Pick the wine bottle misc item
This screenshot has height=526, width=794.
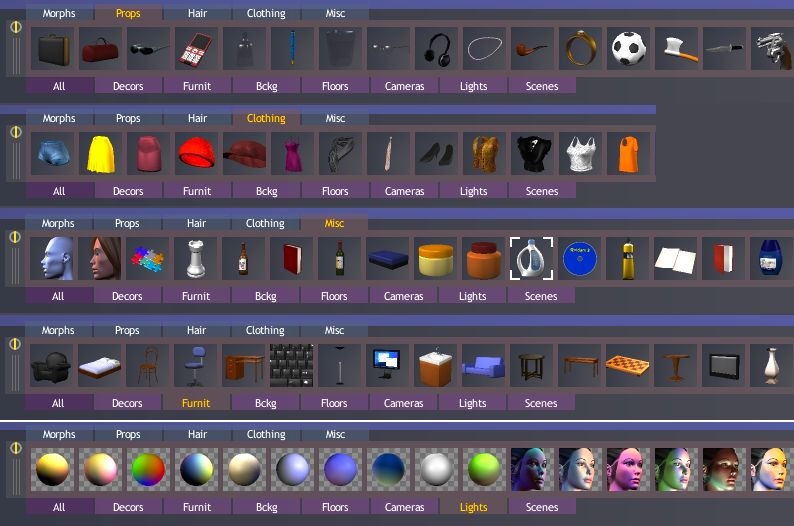tap(339, 259)
